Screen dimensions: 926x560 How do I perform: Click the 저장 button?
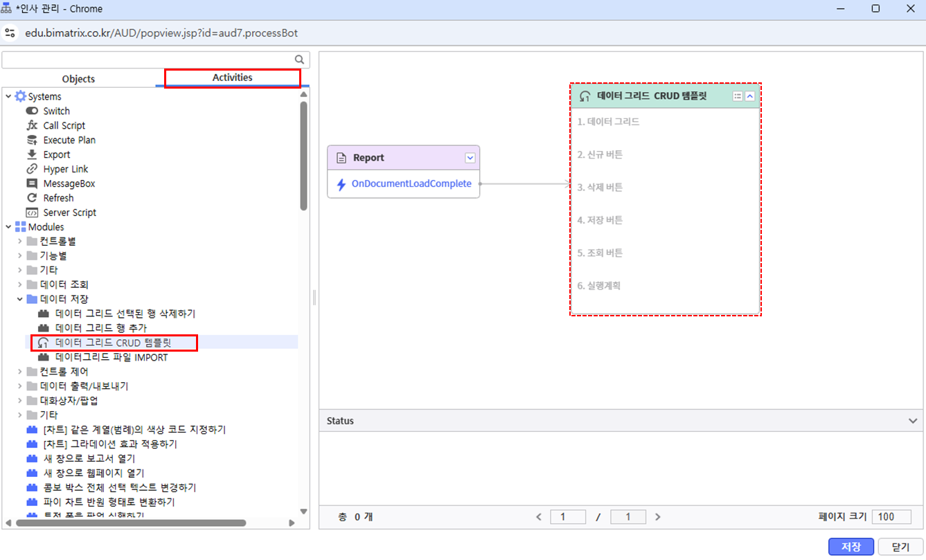click(x=851, y=547)
